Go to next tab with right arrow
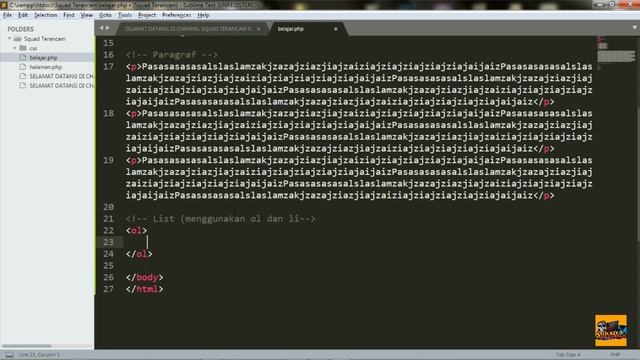The image size is (640, 360). (x=108, y=28)
